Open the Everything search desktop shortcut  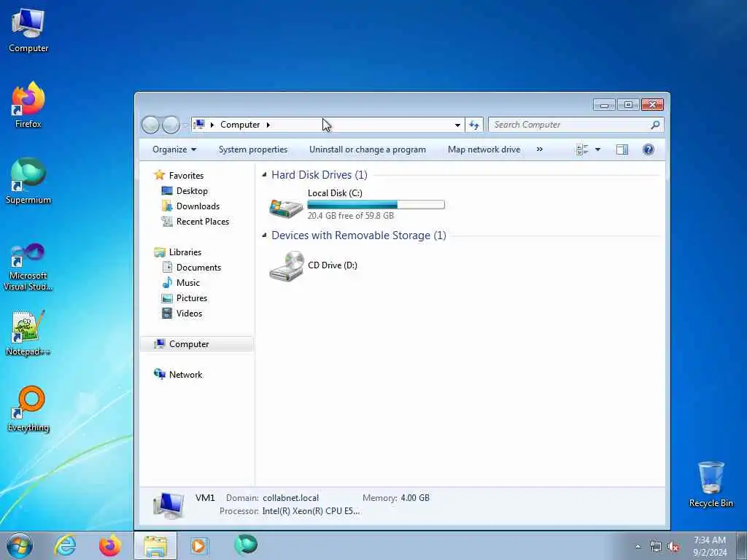[28, 409]
